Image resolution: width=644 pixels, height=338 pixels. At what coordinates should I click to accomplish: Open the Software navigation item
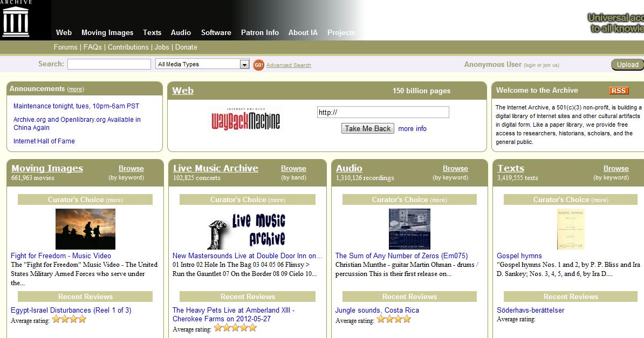216,32
